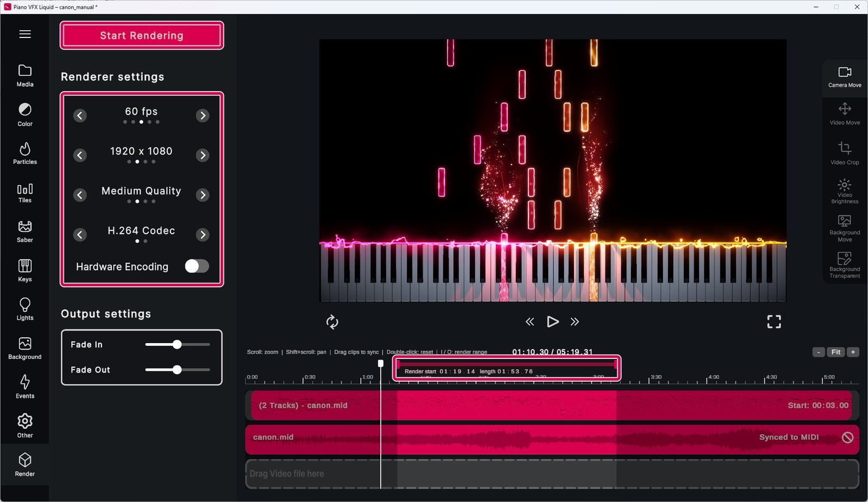Rewind the preview playback
Viewport: 868px width, 502px height.
click(x=529, y=322)
